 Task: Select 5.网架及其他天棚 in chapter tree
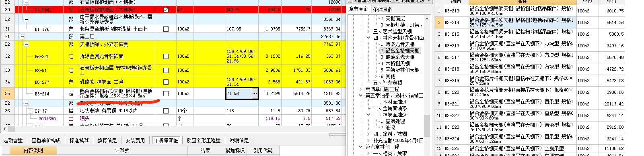tap(400, 70)
